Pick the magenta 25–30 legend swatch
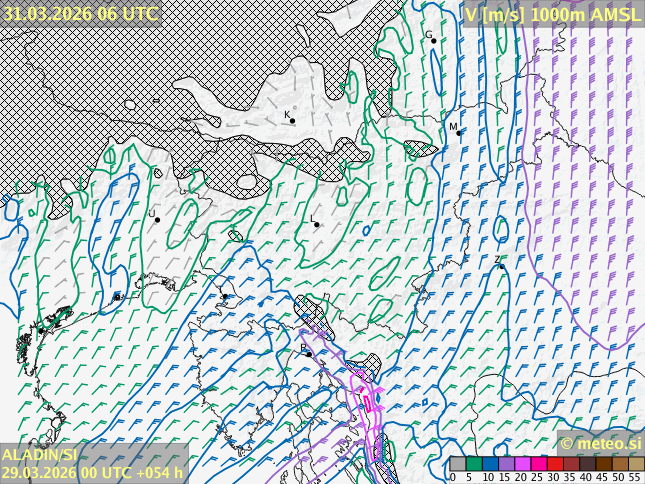This screenshot has height=484, width=645. tap(539, 464)
